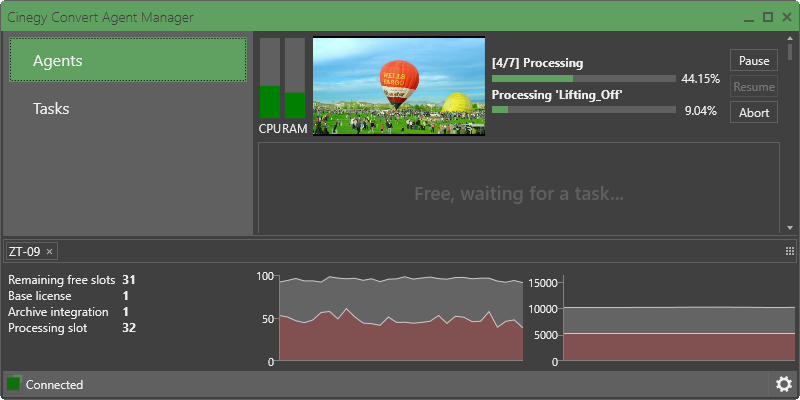The width and height of the screenshot is (800, 400).
Task: Click the green connection status indicator
Action: (x=13, y=384)
